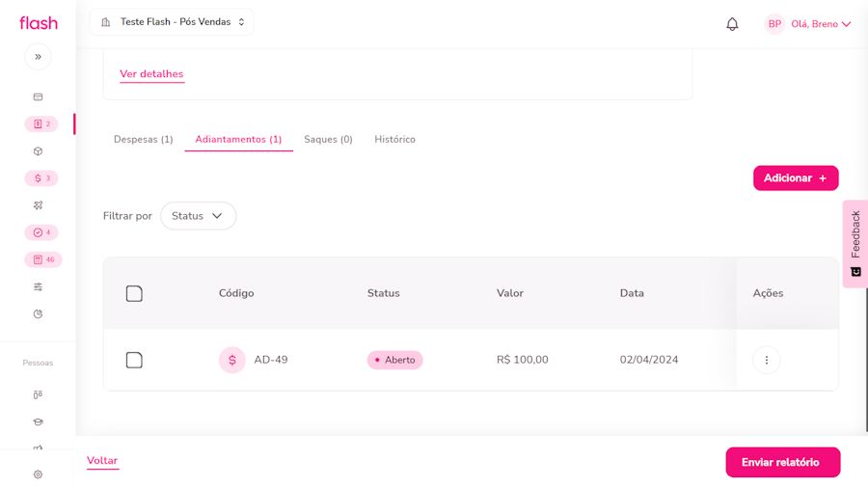Open the sliders adjustments icon in sidebar
Screen dimensions: 868x488
pyautogui.click(x=38, y=286)
